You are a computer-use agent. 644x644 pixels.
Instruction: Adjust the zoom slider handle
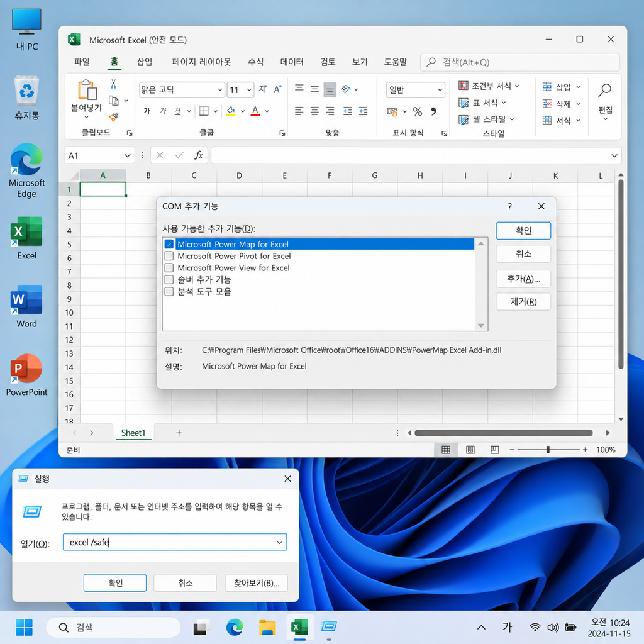pos(548,450)
